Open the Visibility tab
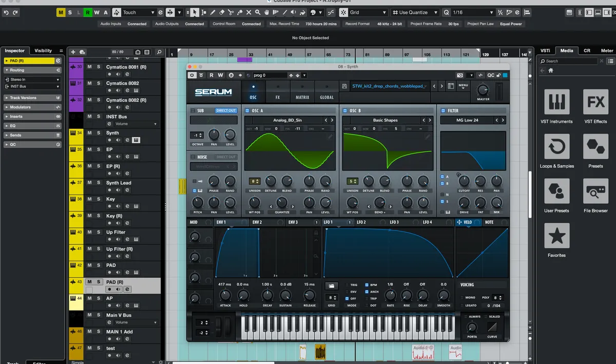This screenshot has height=364, width=616. coord(43,51)
